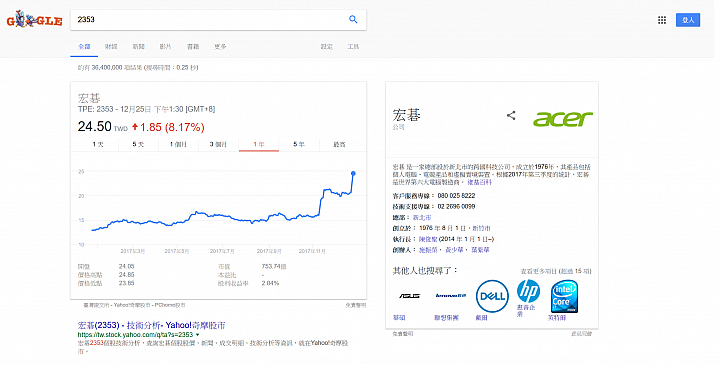Image resolution: width=720 pixels, height=366 pixels.
Task: Open the 工具 search tools
Action: tap(353, 46)
